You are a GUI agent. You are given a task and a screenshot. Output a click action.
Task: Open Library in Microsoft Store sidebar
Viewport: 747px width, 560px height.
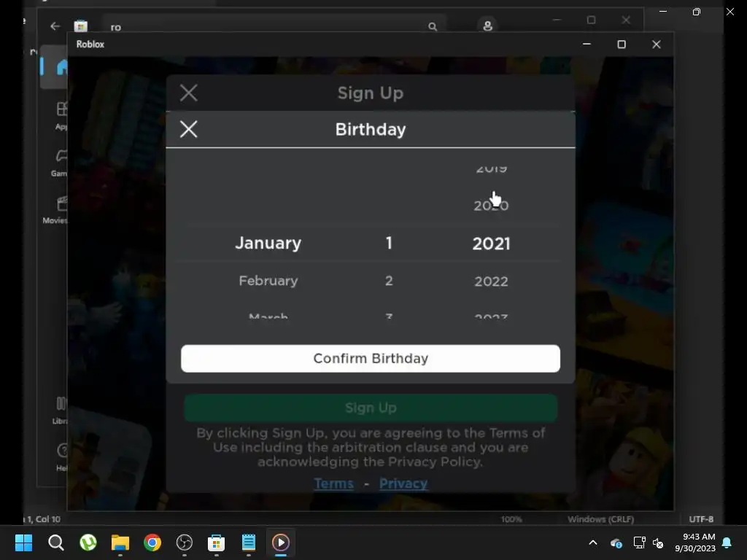pos(60,411)
